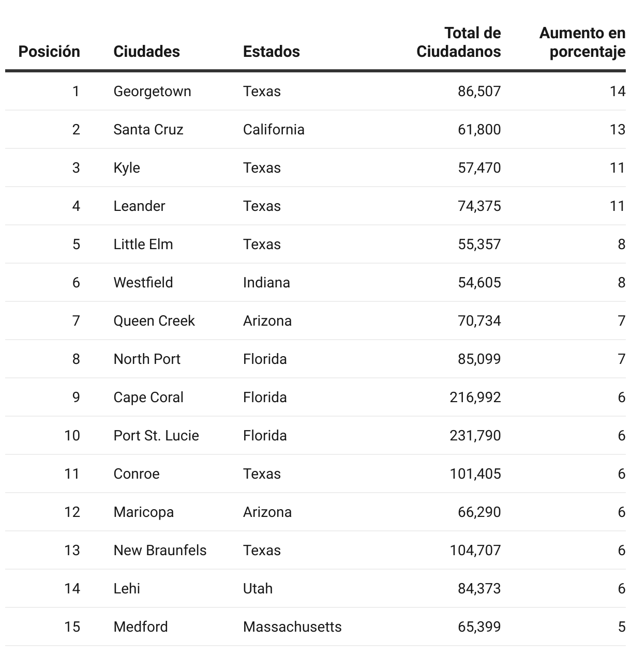Select the Massachusetts state cell
The image size is (631, 672).
292,627
